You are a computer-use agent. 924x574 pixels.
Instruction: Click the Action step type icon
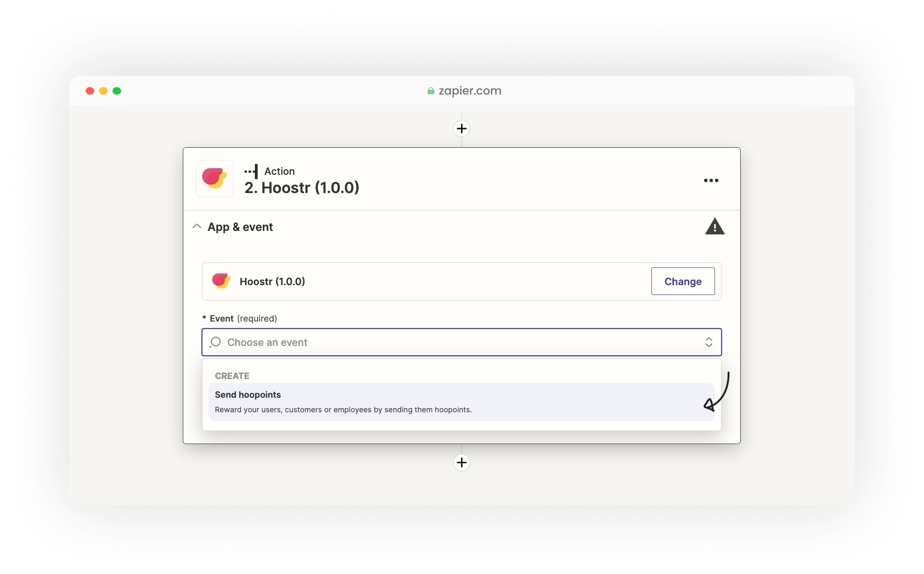pos(251,172)
